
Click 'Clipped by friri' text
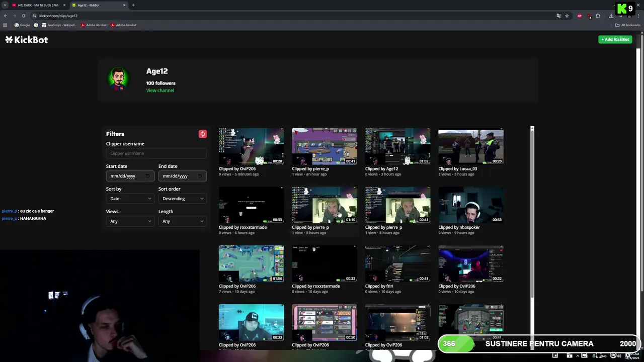[x=379, y=286]
